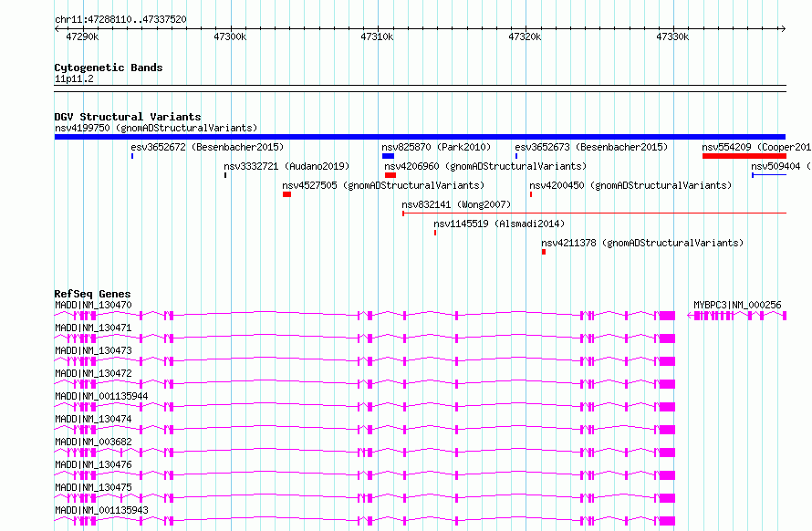Image resolution: width=812 pixels, height=531 pixels.
Task: Click the nsv825870 Park2010 variant label
Action: (x=436, y=147)
